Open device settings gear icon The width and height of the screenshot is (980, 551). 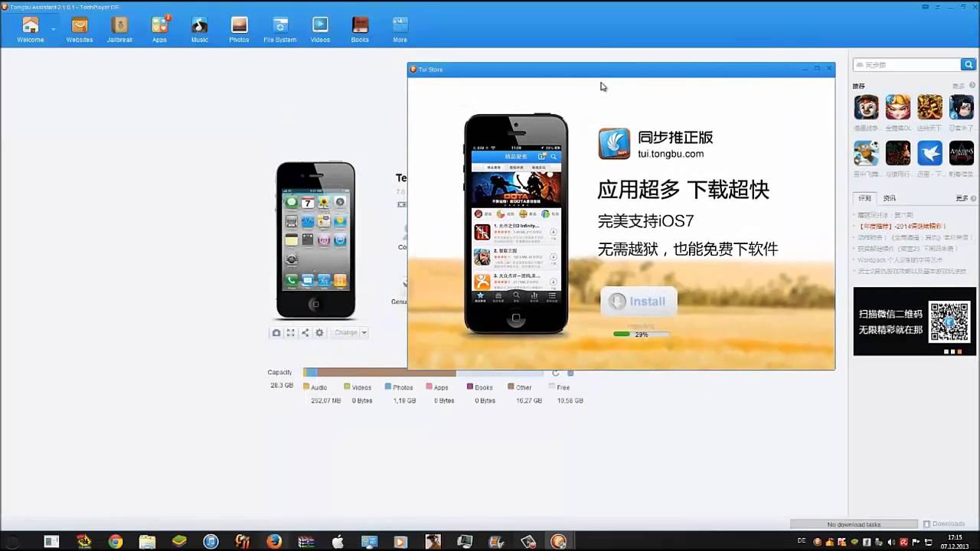[319, 332]
